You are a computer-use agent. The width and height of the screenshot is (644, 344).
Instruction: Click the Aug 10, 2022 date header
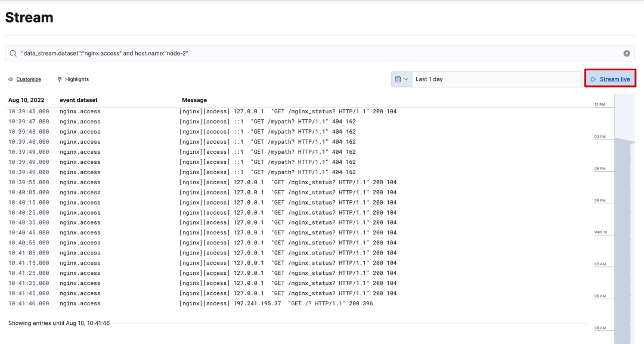click(26, 100)
